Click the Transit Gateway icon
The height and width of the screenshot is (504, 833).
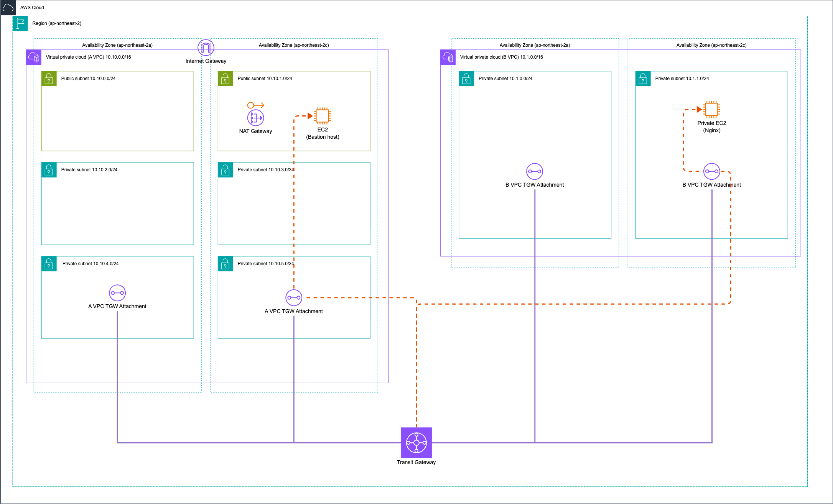click(416, 442)
